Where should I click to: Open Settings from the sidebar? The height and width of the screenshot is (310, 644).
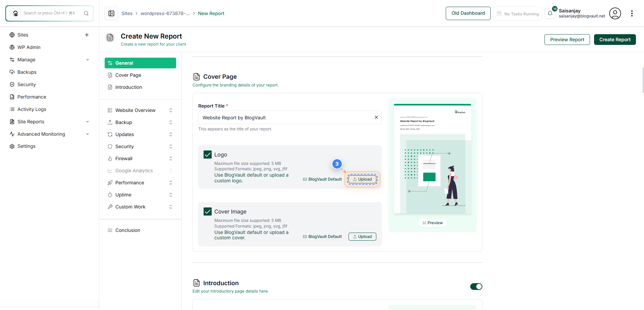[26, 146]
